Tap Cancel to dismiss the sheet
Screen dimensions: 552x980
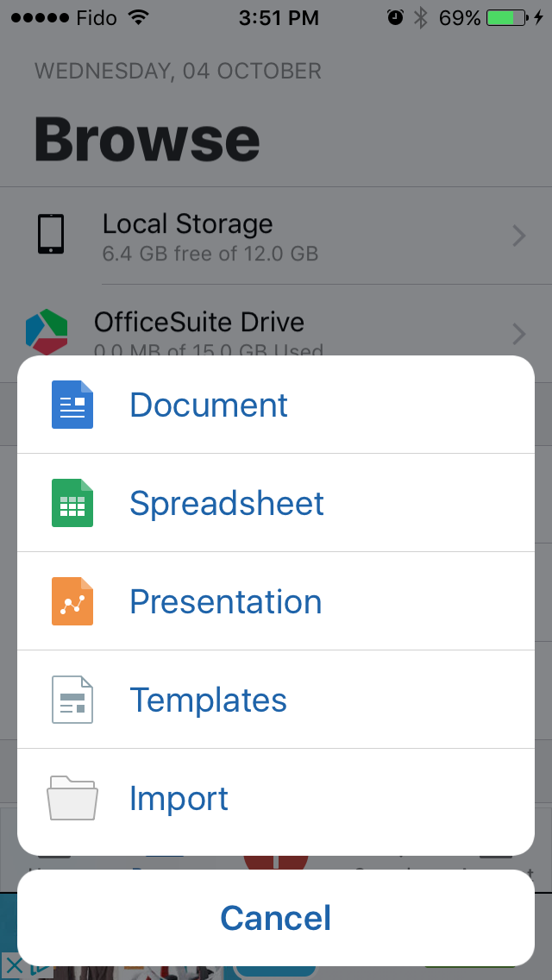pos(275,917)
